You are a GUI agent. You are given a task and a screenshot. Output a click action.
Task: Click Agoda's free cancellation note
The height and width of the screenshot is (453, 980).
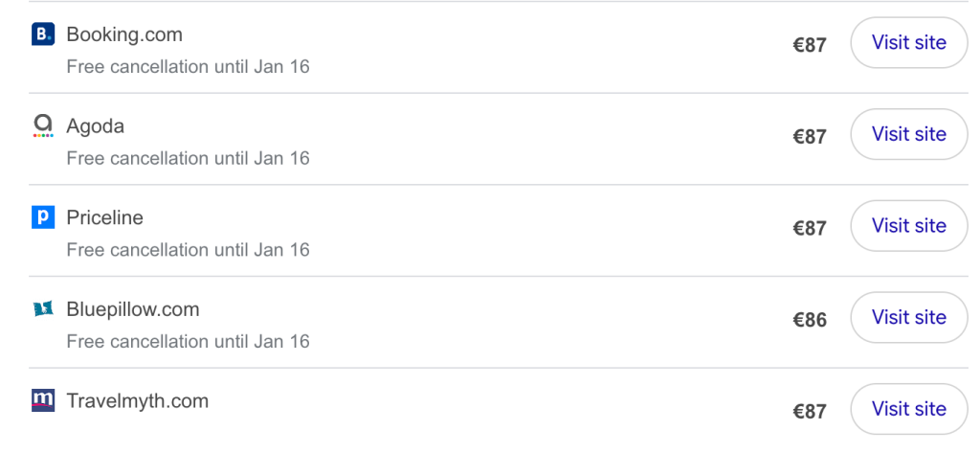(189, 158)
